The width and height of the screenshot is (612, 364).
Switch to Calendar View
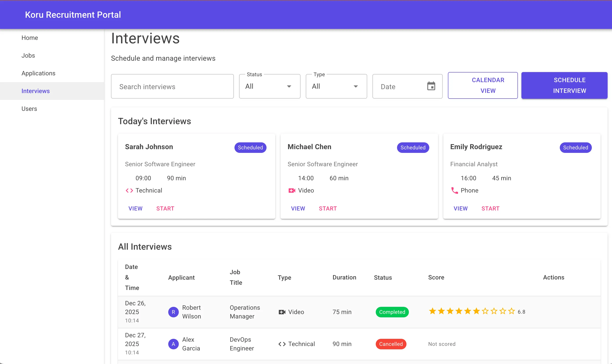pos(483,85)
